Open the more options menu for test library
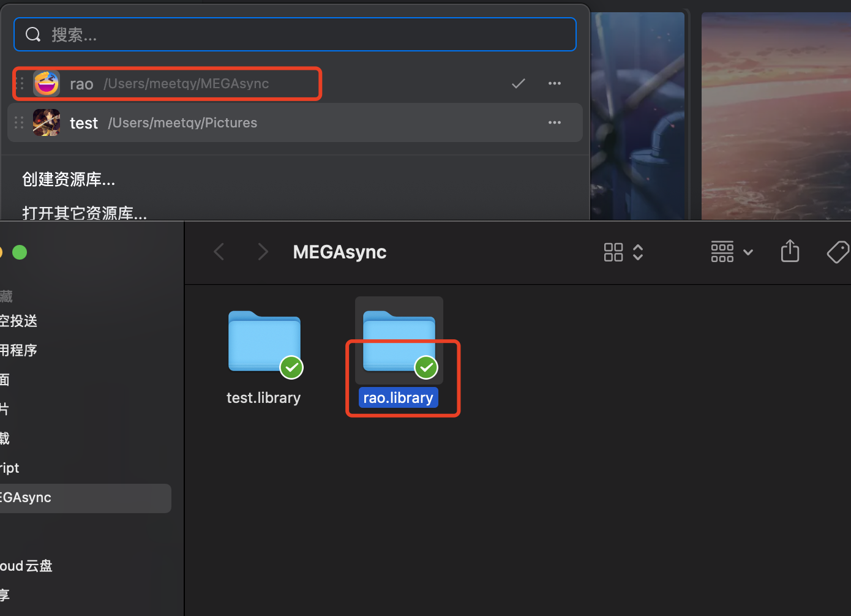 (x=555, y=122)
